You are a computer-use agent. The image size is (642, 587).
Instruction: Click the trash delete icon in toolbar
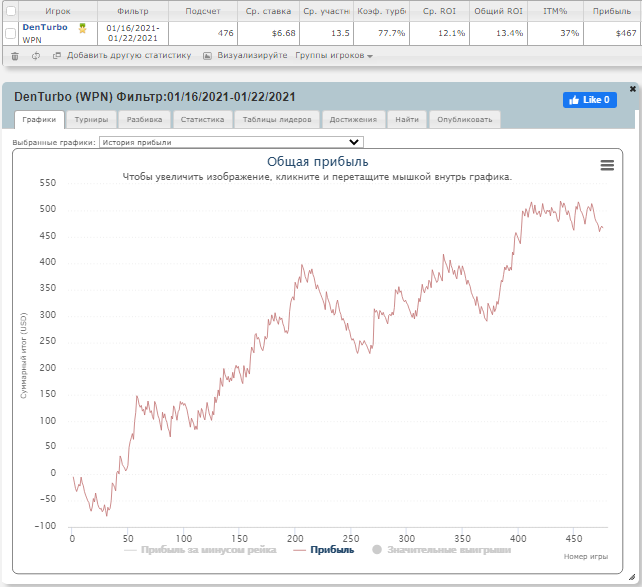(15, 56)
